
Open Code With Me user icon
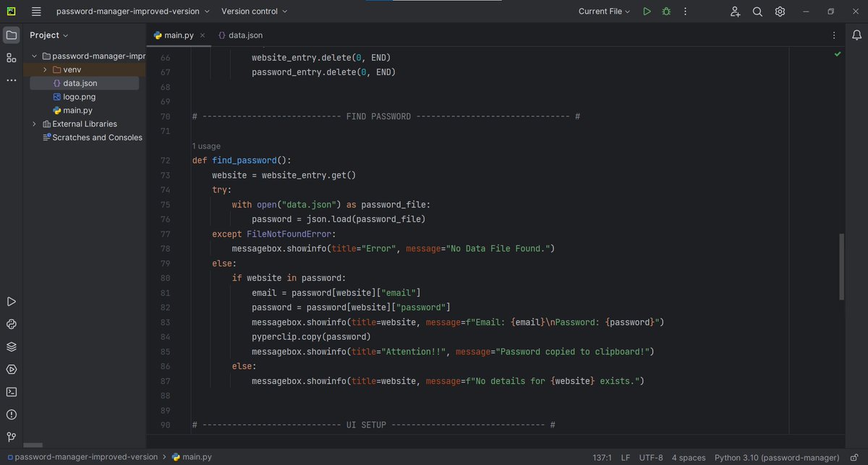tap(735, 12)
